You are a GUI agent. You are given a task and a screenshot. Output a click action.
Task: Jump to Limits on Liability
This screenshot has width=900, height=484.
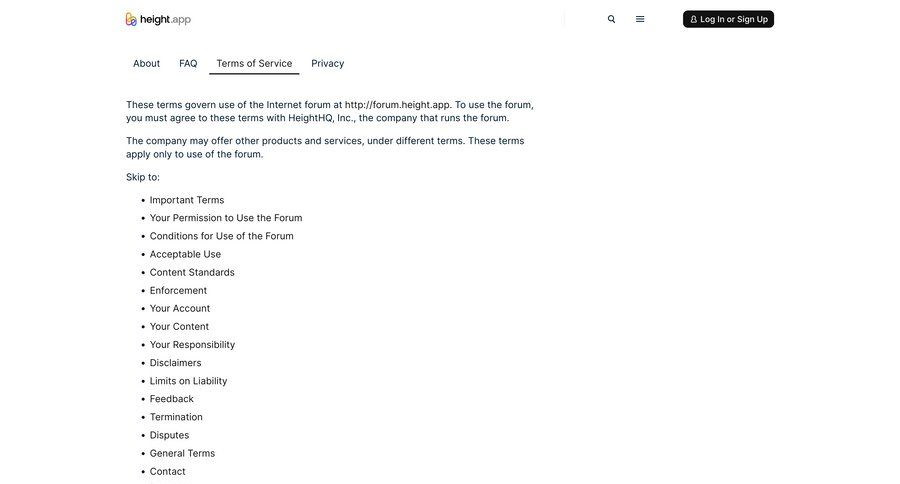click(188, 381)
